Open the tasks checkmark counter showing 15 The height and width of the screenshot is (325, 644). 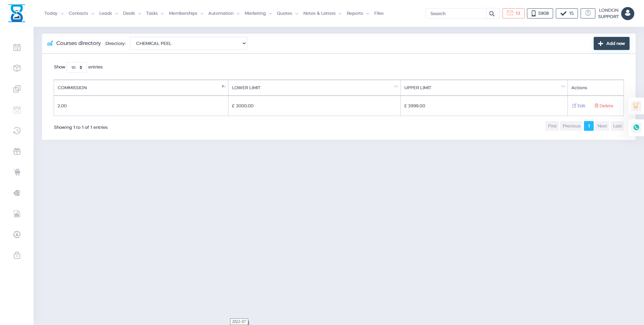click(x=567, y=13)
